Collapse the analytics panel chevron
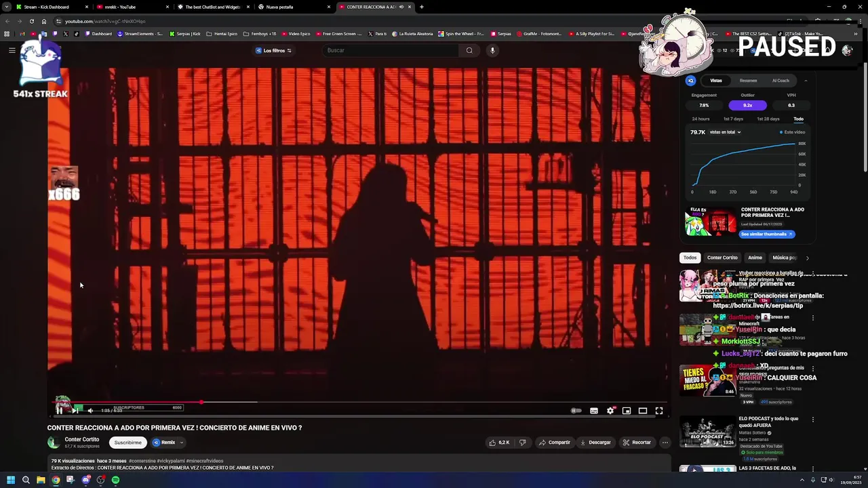 tap(806, 81)
